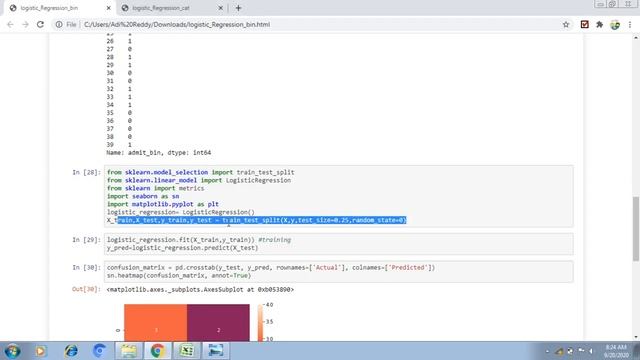
Task: Click the scrollbar down arrow
Action: point(636,337)
